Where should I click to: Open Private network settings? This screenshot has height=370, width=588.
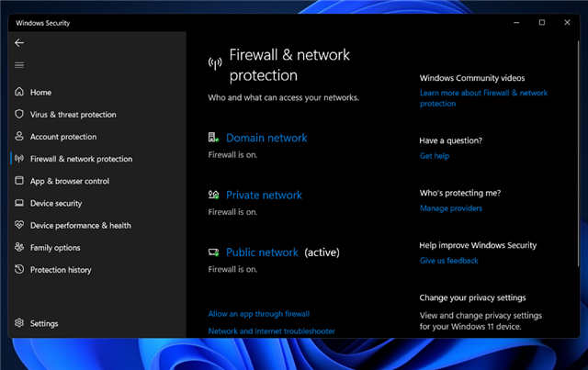coord(264,195)
